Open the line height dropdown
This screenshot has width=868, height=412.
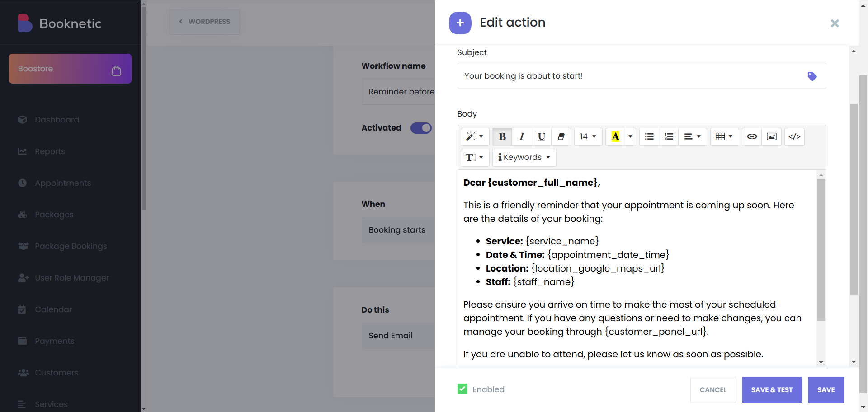click(x=475, y=157)
